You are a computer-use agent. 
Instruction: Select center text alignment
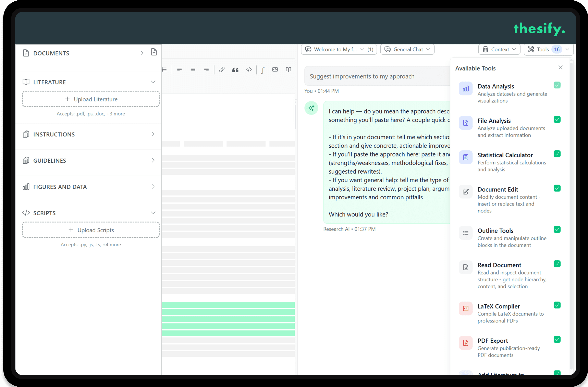tap(193, 69)
